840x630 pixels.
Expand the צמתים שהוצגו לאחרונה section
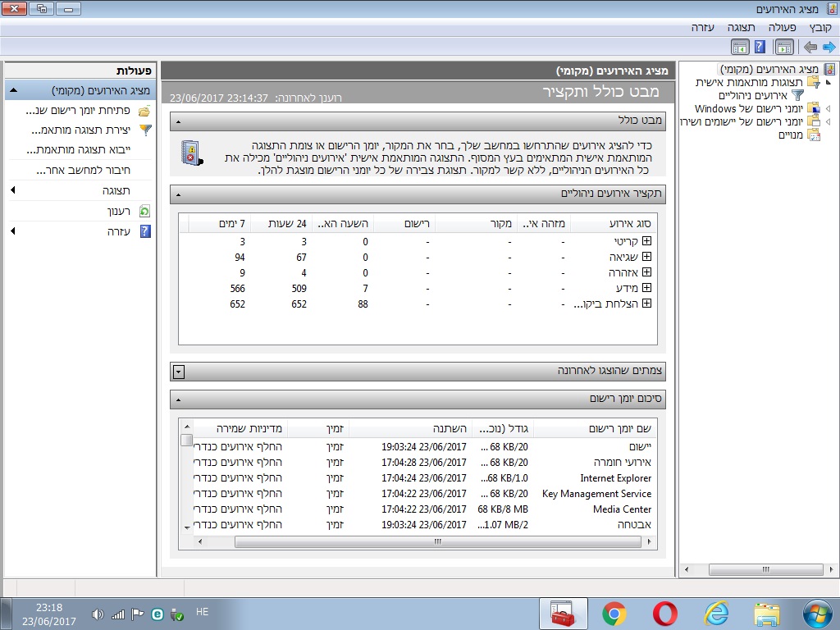pyautogui.click(x=179, y=372)
